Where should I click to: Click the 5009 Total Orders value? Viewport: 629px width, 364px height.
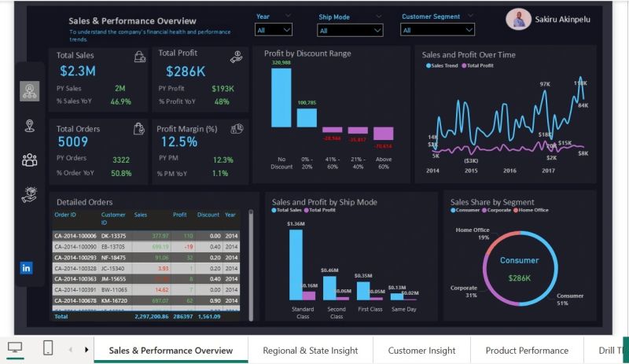click(72, 142)
